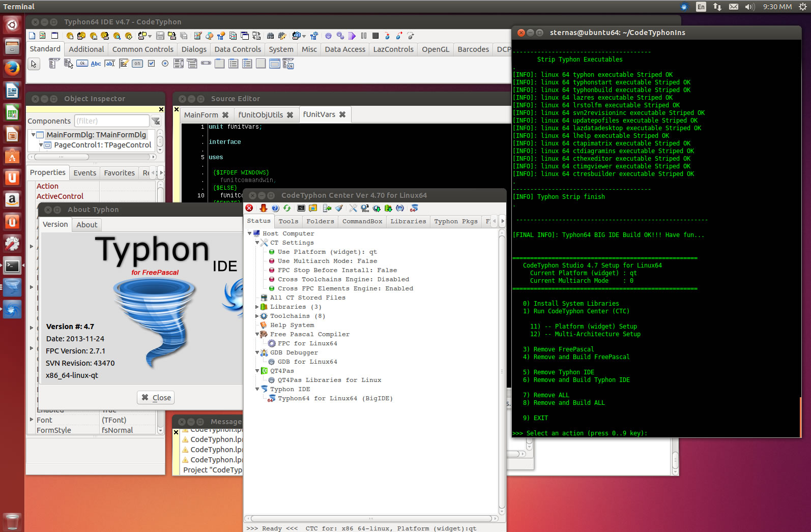Click the purple Run play icon

point(352,36)
